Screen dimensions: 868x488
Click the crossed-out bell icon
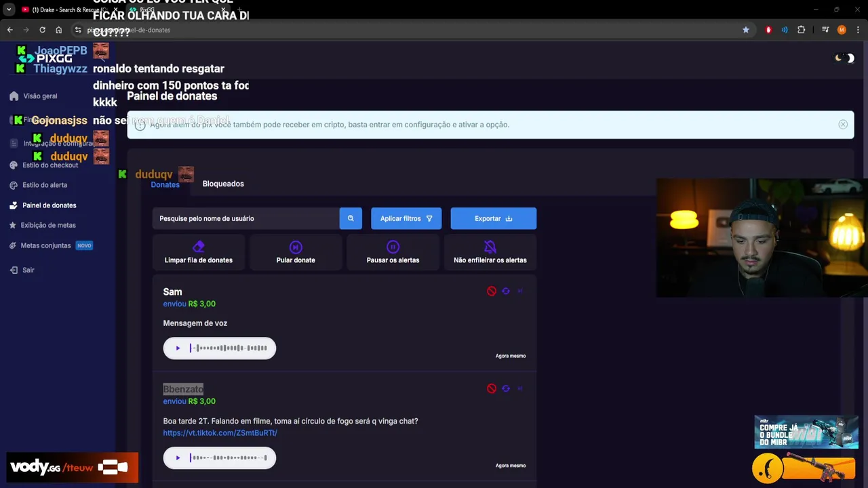490,247
